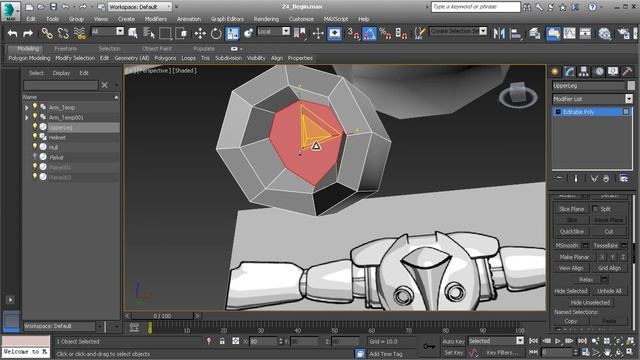Toggle light bulb visibility for Helmet
Viewport: 640px width, 360px height.
pos(35,137)
